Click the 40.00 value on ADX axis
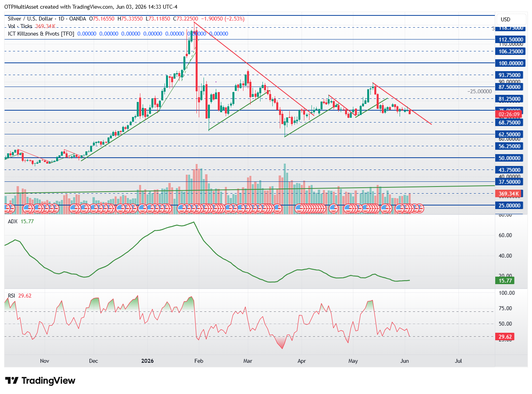Screen dimensions: 532x394 (x=505, y=256)
